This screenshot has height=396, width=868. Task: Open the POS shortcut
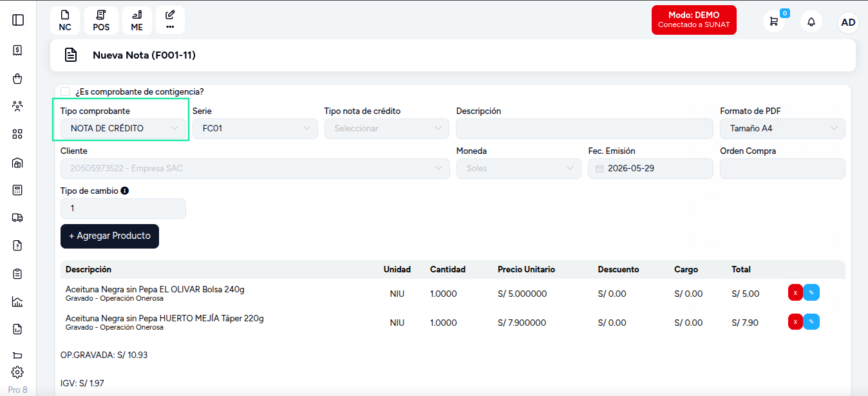click(101, 21)
